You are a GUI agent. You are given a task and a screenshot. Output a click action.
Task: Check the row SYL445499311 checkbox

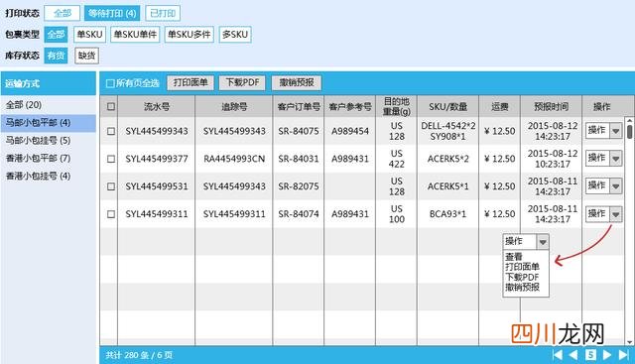click(110, 214)
